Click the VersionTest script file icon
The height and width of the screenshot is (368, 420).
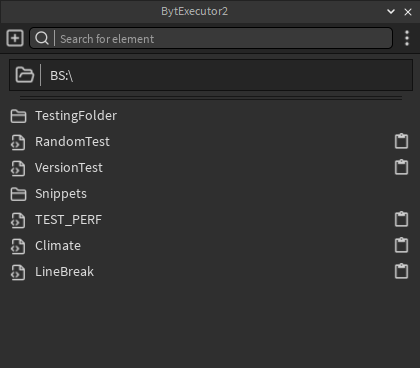tap(18, 168)
